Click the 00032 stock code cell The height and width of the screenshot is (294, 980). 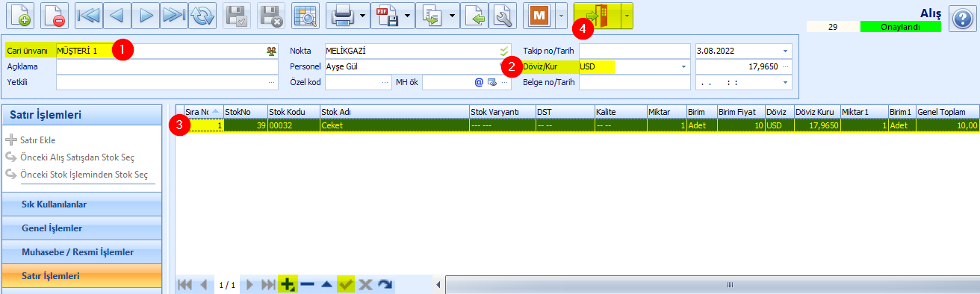(294, 125)
